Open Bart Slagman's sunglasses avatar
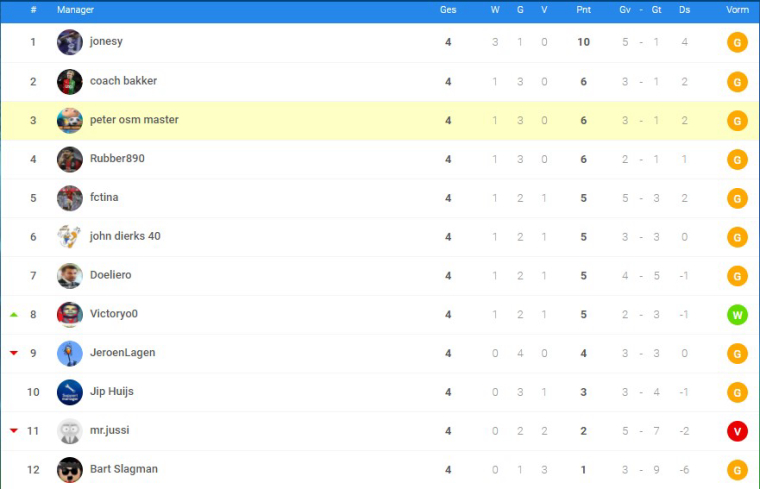 pyautogui.click(x=69, y=470)
